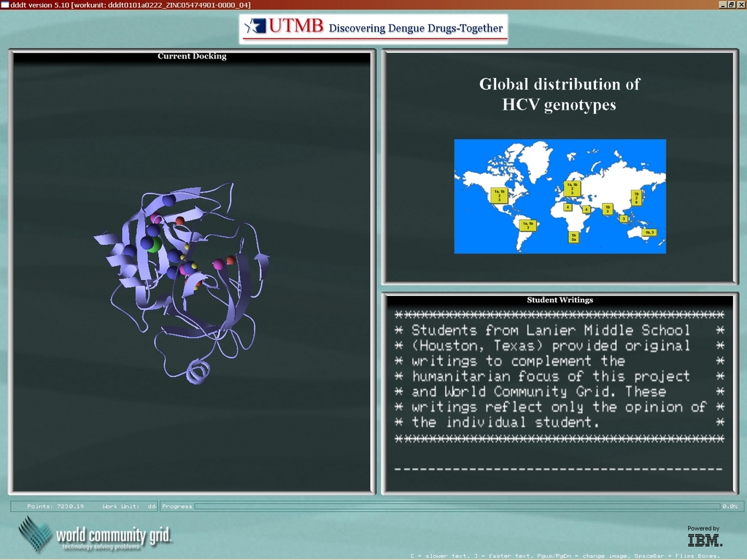Click the Discovering Dengue Drugs-Together banner text

click(416, 28)
